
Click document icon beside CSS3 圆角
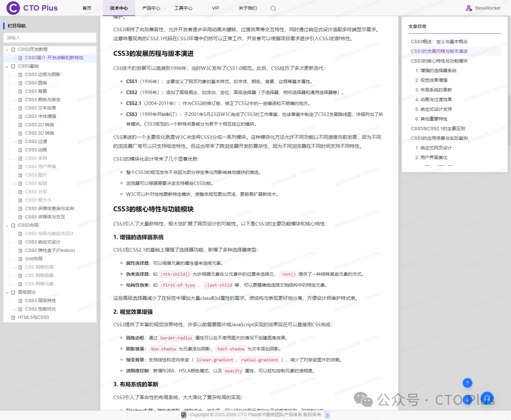pos(20,83)
